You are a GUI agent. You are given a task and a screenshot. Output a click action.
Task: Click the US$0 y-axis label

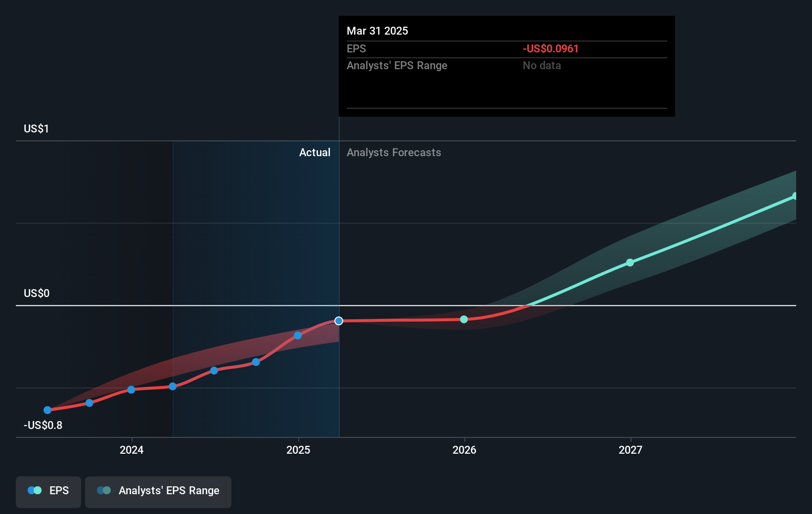[37, 294]
